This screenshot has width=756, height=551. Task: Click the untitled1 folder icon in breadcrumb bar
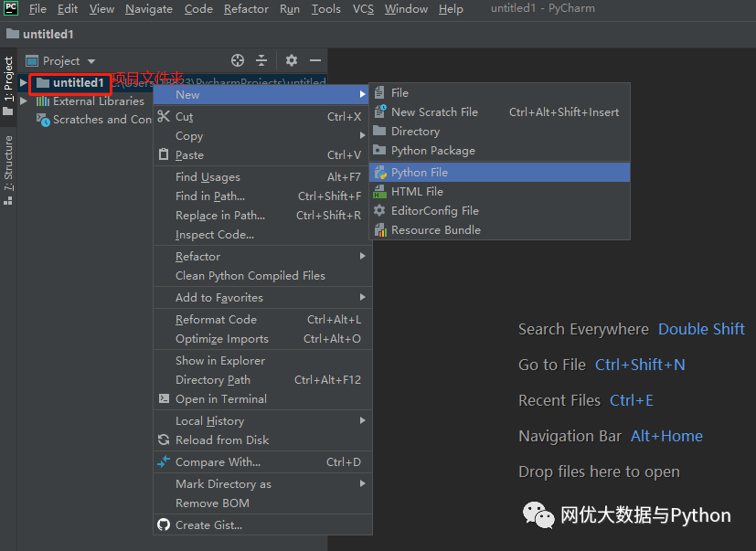click(x=13, y=34)
